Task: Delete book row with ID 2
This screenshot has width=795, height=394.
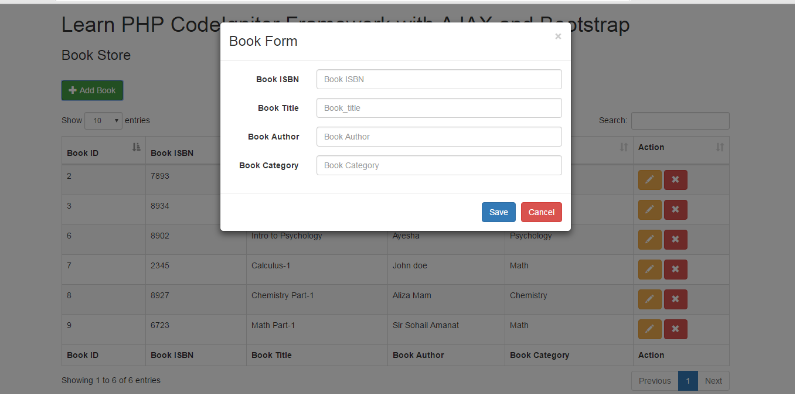Action: (x=675, y=180)
